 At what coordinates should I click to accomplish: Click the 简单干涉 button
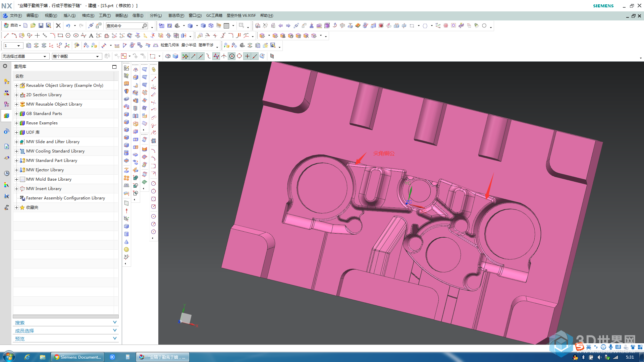(206, 45)
